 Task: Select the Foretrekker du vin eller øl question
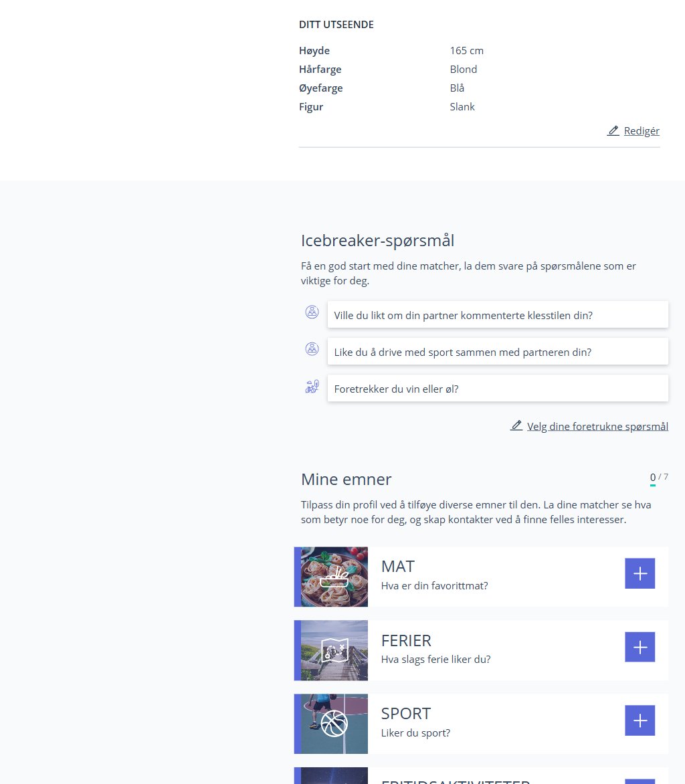498,389
